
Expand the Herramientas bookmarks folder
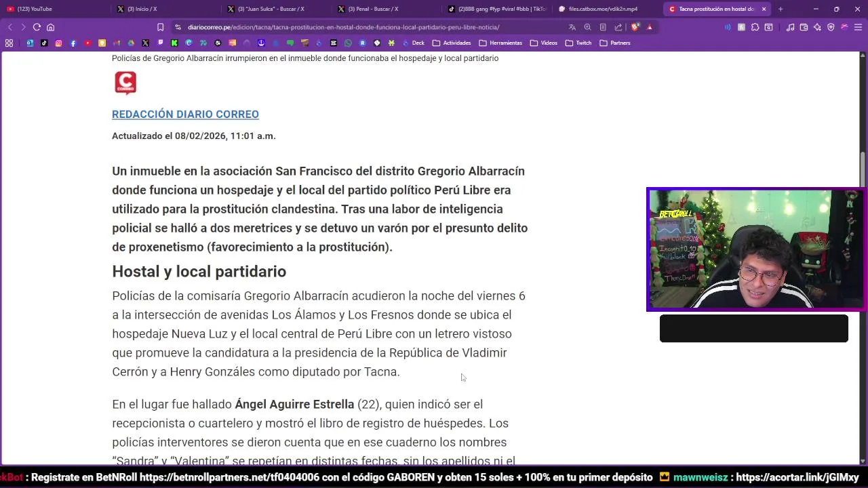click(x=500, y=43)
